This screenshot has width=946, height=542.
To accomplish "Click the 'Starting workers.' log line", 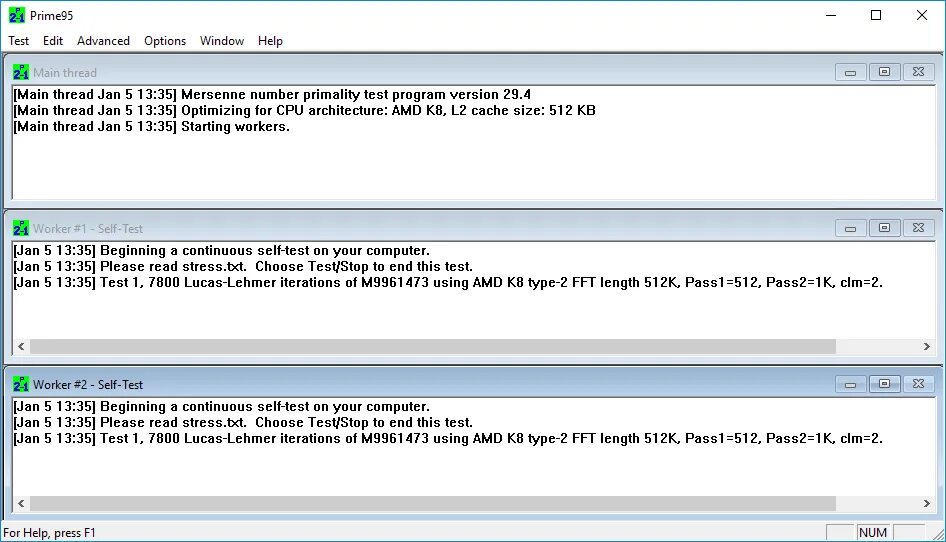I will pyautogui.click(x=151, y=126).
